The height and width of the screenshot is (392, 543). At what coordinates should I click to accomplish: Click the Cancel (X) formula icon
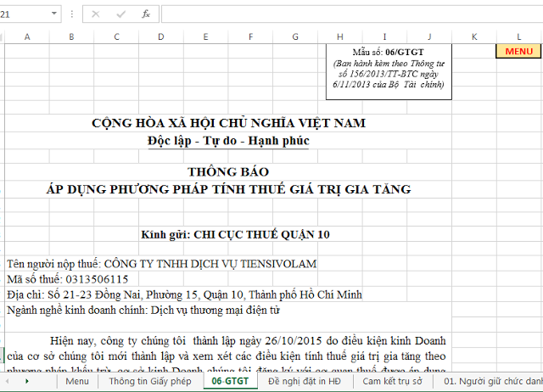[95, 14]
